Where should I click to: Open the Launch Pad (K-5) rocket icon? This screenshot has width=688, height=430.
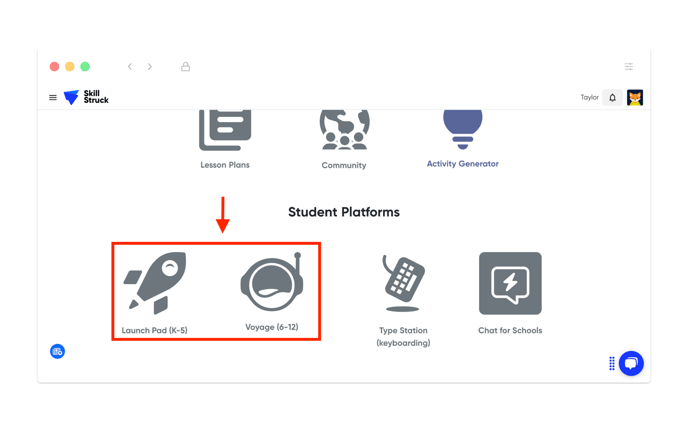(154, 283)
